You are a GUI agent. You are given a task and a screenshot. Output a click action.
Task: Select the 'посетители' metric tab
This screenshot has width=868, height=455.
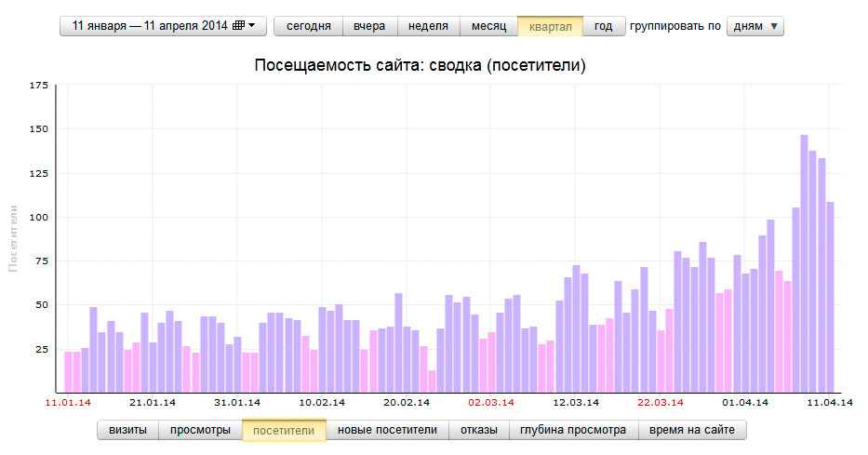point(284,430)
